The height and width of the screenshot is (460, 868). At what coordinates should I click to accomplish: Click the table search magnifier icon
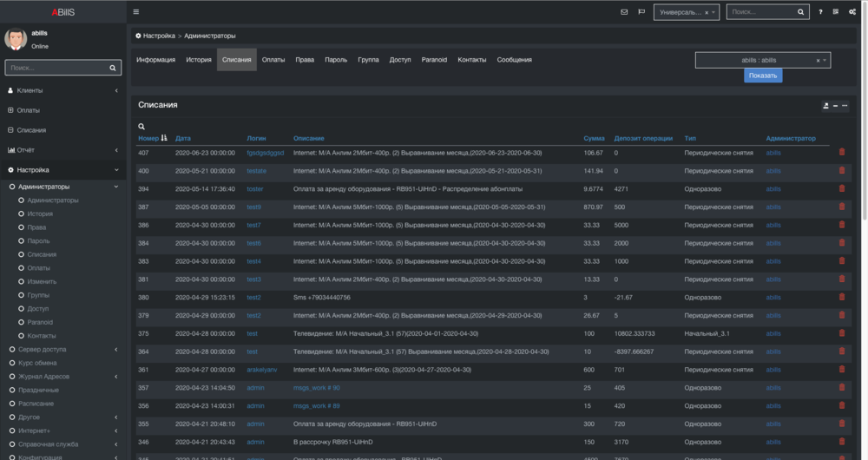[141, 127]
